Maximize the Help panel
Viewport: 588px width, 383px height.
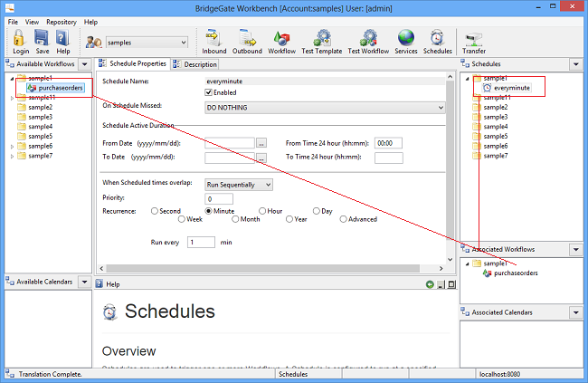[451, 284]
